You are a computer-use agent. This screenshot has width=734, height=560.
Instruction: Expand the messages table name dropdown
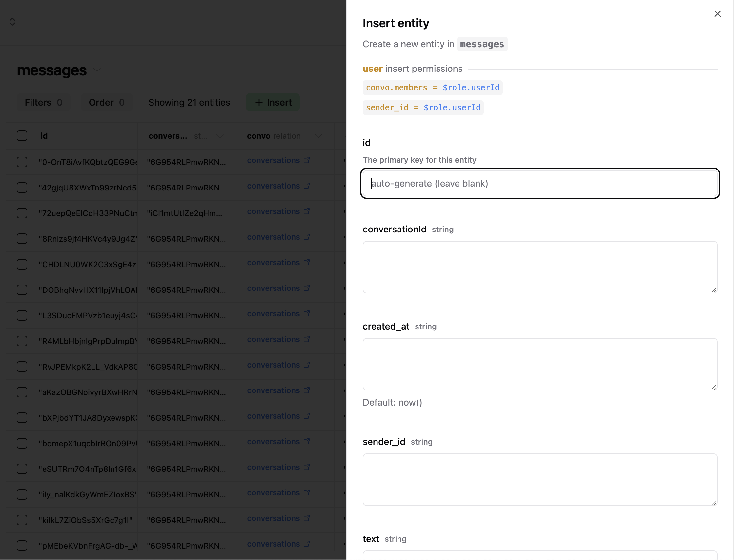coord(97,70)
